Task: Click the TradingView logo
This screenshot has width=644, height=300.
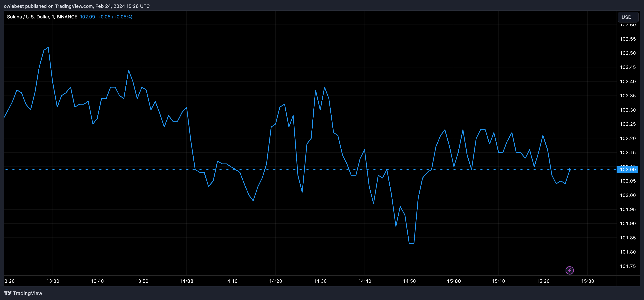Action: click(x=8, y=293)
